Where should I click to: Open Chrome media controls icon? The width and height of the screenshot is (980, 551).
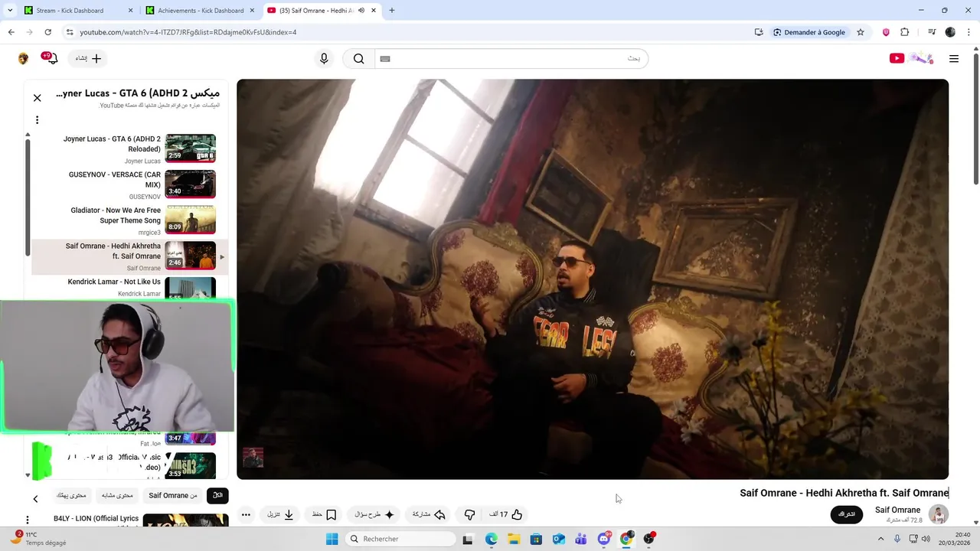point(932,32)
